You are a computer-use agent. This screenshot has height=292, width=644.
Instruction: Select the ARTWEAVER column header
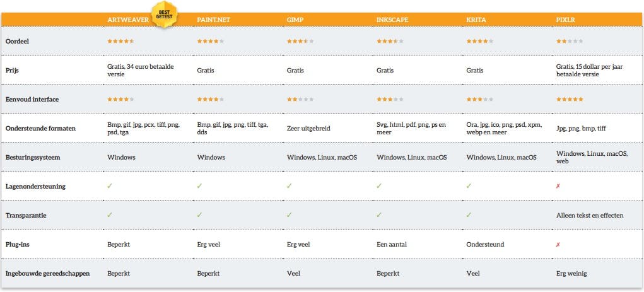point(129,20)
